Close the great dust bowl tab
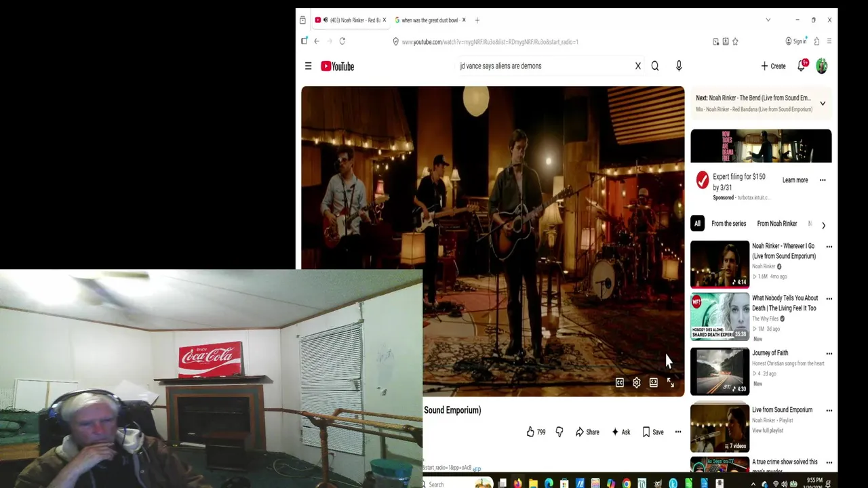 click(x=464, y=20)
